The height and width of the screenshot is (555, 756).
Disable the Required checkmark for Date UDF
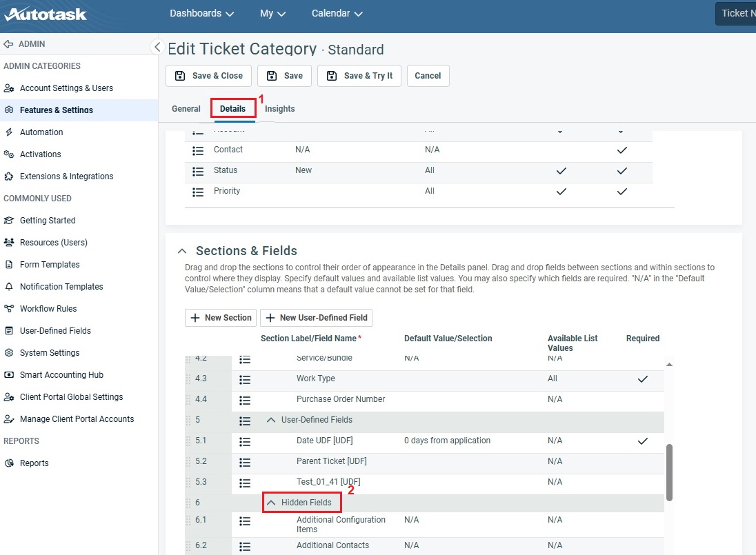pyautogui.click(x=643, y=441)
